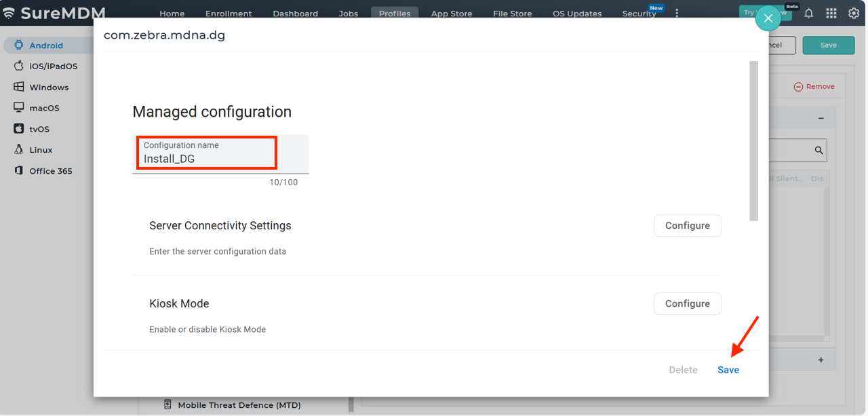Screen dimensions: 868x416
Task: Open the notifications bell icon
Action: click(x=808, y=13)
